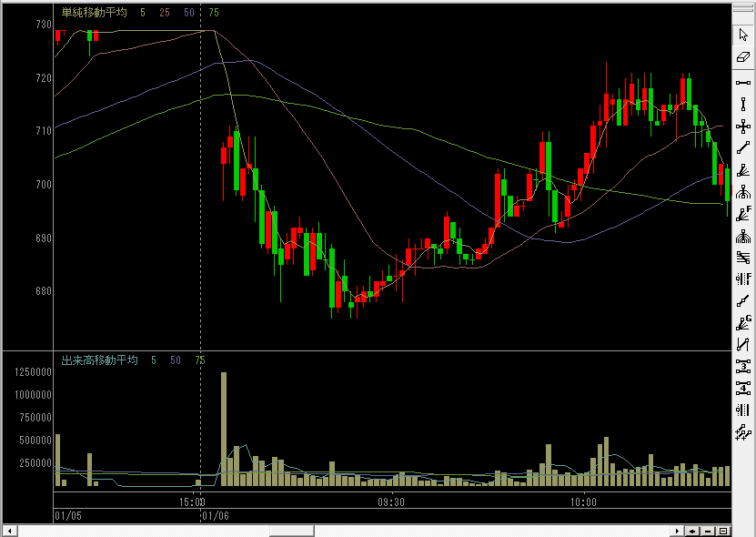Image resolution: width=756 pixels, height=537 pixels.
Task: Click the volume panel's 5-period average label
Action: (x=154, y=360)
